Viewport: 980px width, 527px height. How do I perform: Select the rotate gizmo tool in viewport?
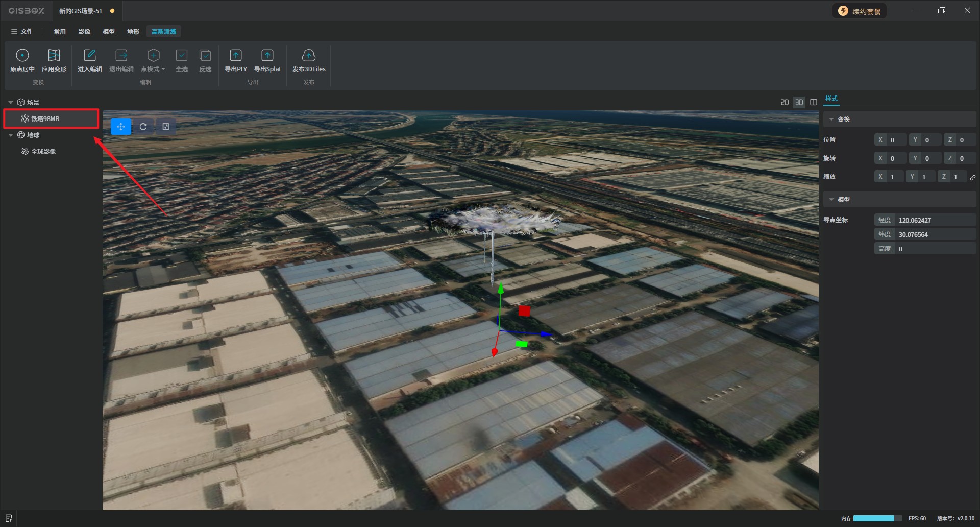[143, 127]
